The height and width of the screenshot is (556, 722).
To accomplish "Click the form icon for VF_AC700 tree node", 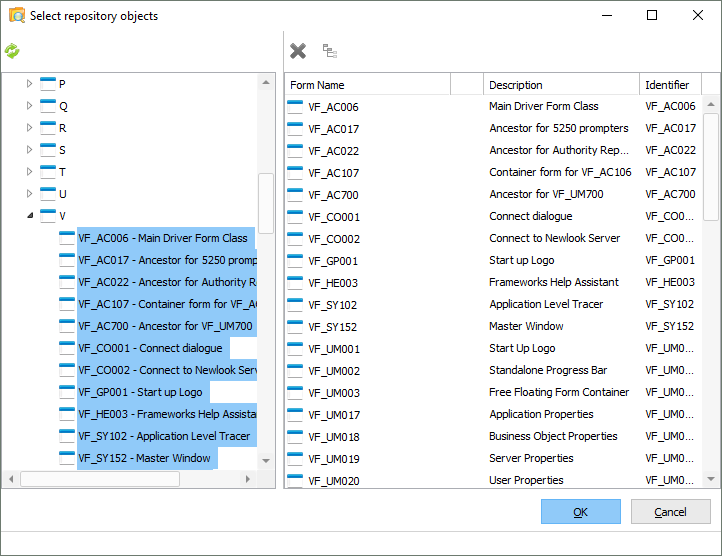I will (67, 326).
